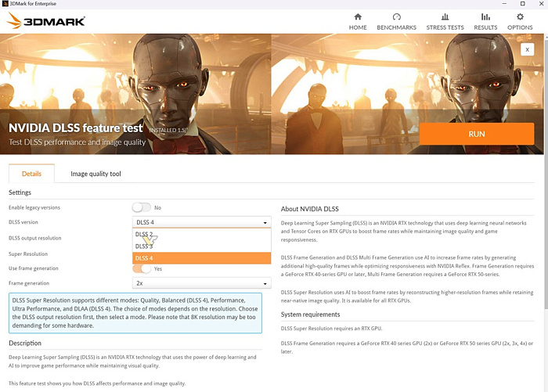Open the BENCHMARKS section
The width and height of the screenshot is (548, 392).
396,22
